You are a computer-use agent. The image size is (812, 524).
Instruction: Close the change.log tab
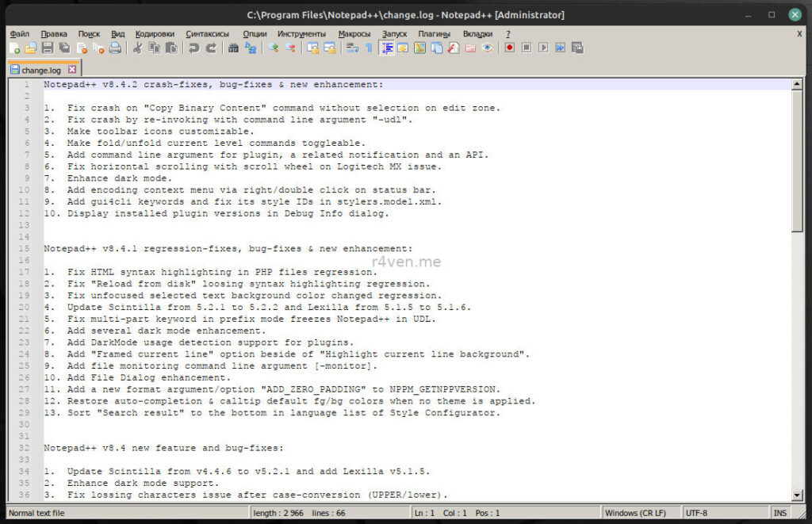pyautogui.click(x=72, y=70)
